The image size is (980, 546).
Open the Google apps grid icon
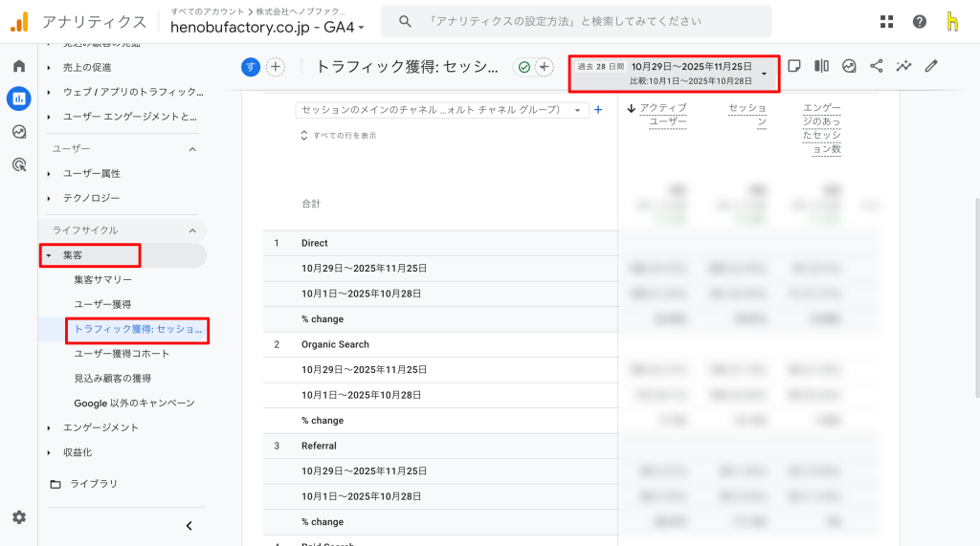tap(886, 21)
